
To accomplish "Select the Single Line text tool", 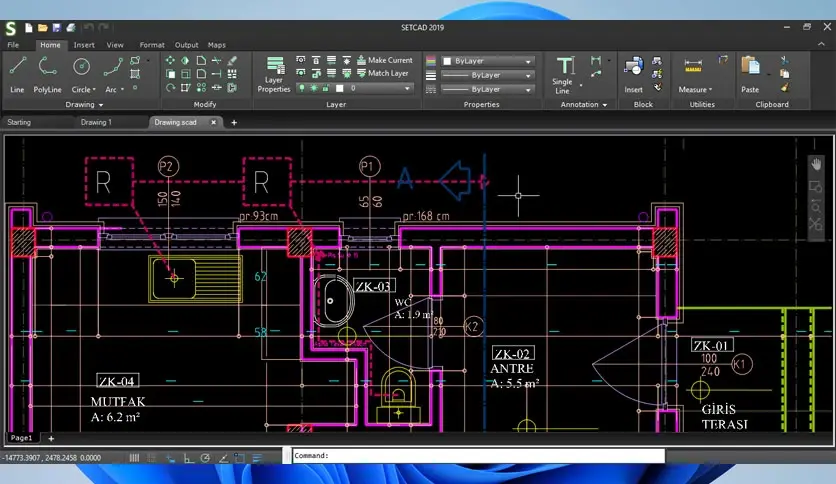I will pos(563,72).
